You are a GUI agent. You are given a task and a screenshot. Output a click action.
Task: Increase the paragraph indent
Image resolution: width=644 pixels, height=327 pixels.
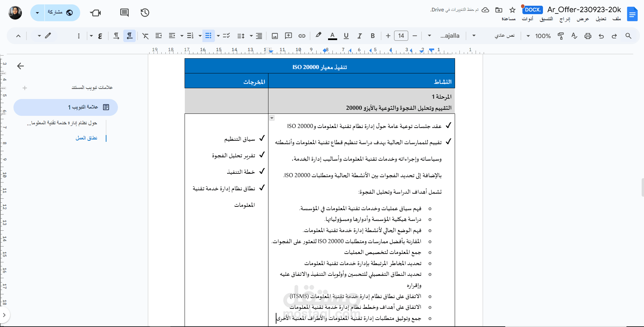coord(159,36)
